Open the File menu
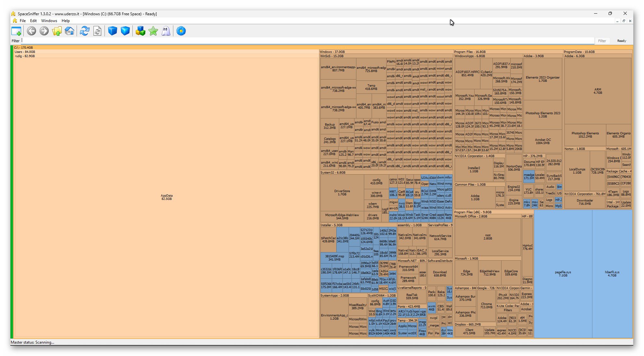644x356 pixels. click(x=23, y=21)
